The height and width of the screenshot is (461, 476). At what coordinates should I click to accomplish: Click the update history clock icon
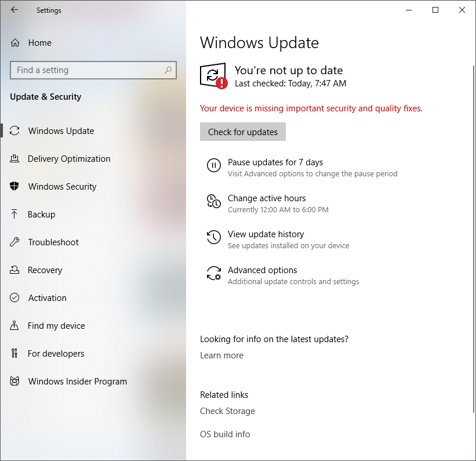click(214, 237)
